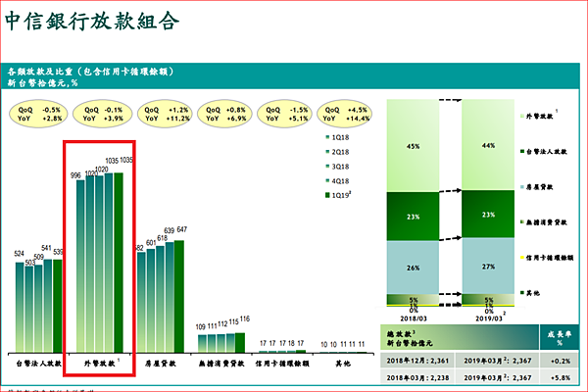Select the 4Q18 legend label

pos(340,181)
